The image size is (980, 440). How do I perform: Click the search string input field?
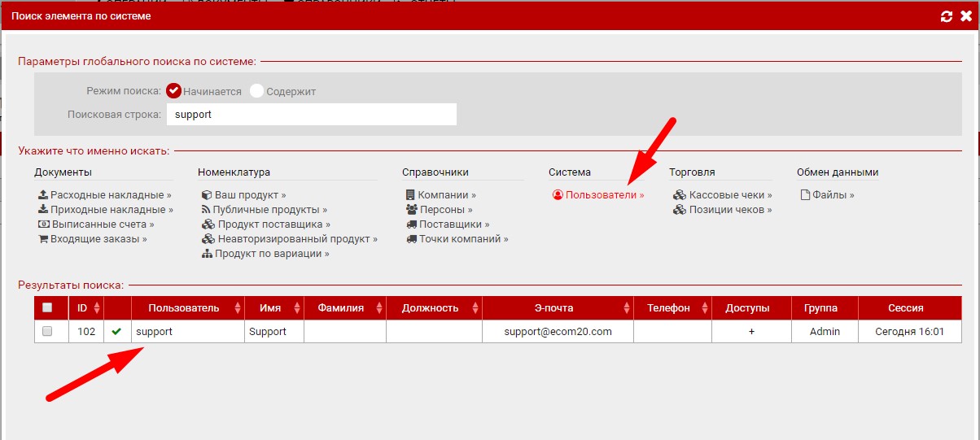pos(311,115)
